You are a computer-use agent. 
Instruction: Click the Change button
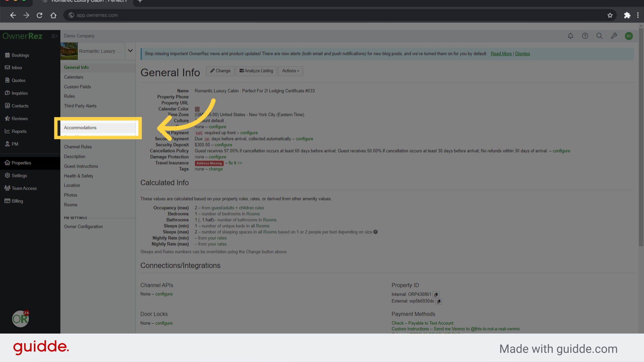click(x=220, y=71)
